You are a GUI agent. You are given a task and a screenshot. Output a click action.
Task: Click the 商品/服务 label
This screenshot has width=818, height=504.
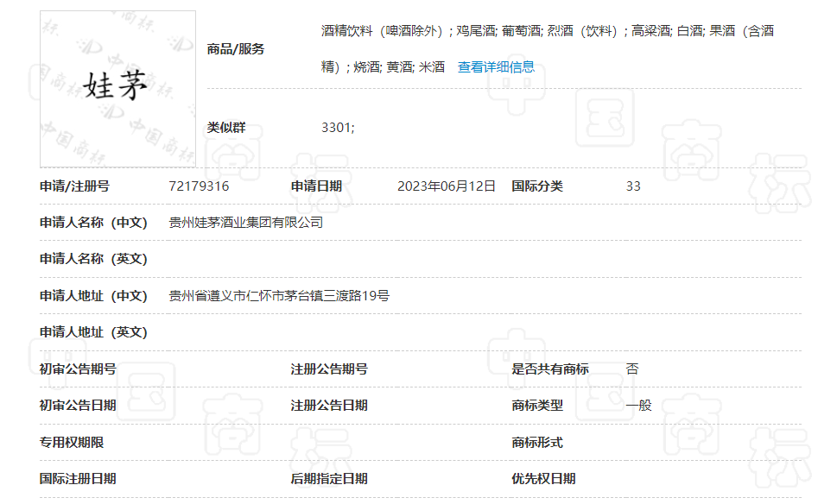point(236,49)
